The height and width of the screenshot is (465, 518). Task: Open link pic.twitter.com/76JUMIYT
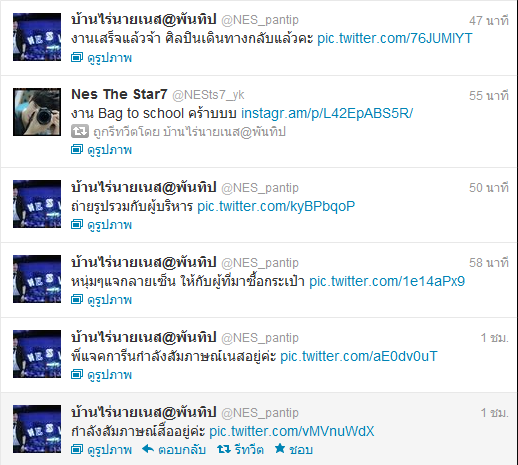click(x=395, y=38)
